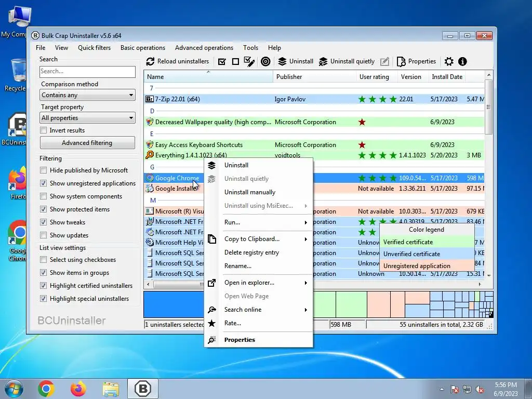Click the target crosshair toolbar icon
This screenshot has width=532, height=399.
point(265,61)
